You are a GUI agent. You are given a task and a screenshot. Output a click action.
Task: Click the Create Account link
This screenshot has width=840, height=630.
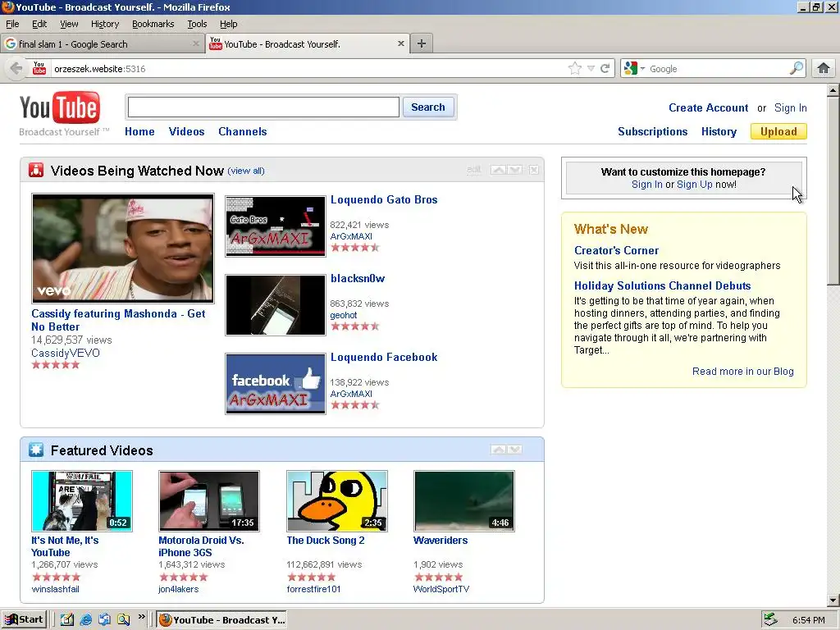click(708, 107)
